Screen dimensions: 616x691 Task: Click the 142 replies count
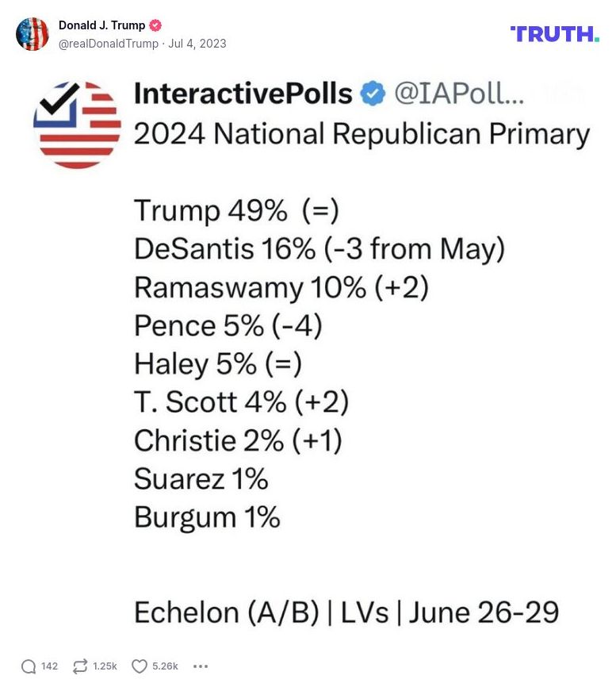pos(49,666)
